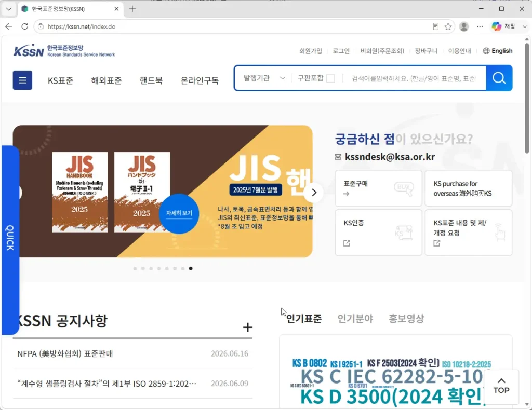
Task: Open browser more options menu
Action: [480, 26]
